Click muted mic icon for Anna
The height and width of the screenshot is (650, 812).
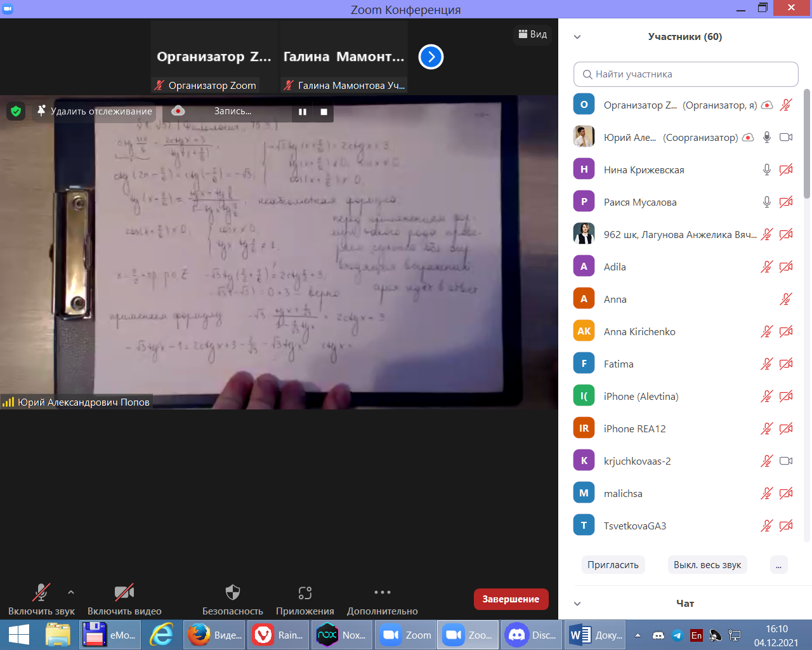tap(786, 300)
